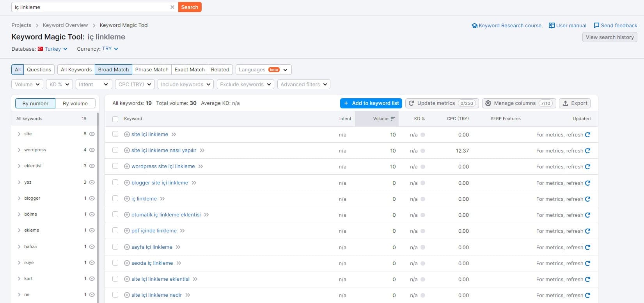
Task: Go to Keyword Overview breadcrumb
Action: pos(65,25)
